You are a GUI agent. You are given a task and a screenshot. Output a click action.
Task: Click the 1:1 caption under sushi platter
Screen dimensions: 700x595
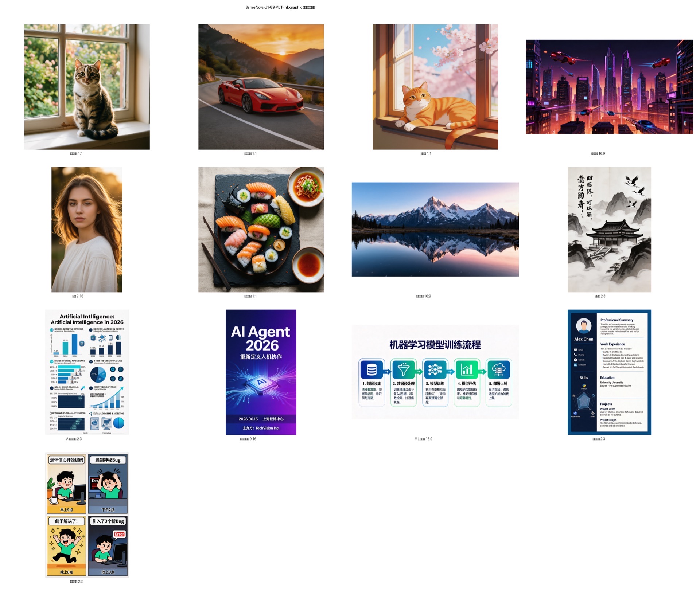tap(250, 296)
